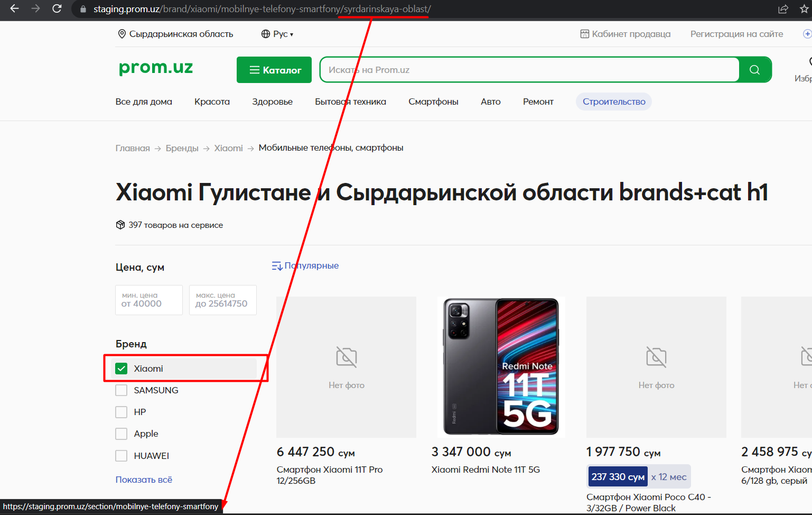Uncheck the Xiaomi brand checkbox
The width and height of the screenshot is (812, 515).
(x=122, y=369)
